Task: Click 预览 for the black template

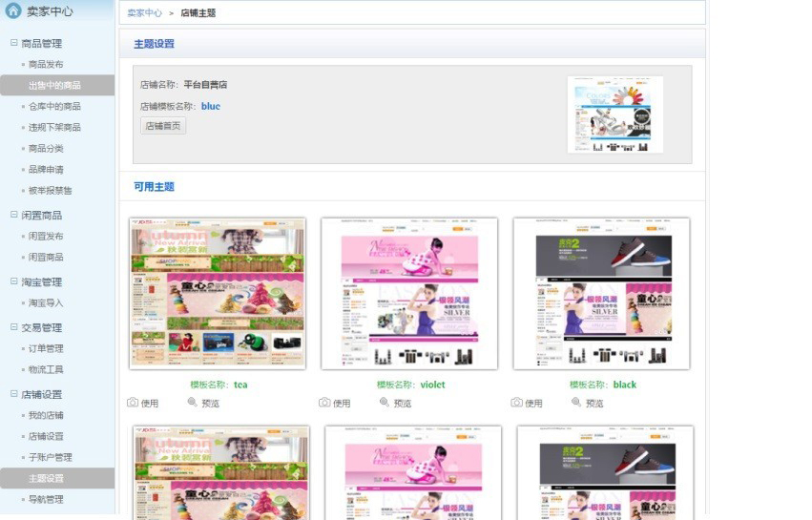Action: coord(594,403)
